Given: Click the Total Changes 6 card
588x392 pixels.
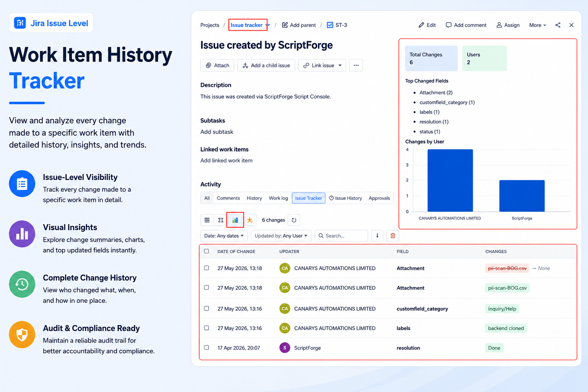Looking at the screenshot, I should click(x=431, y=58).
